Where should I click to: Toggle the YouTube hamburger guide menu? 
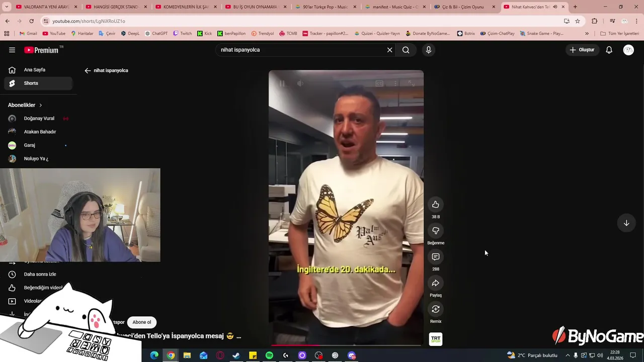pyautogui.click(x=12, y=50)
